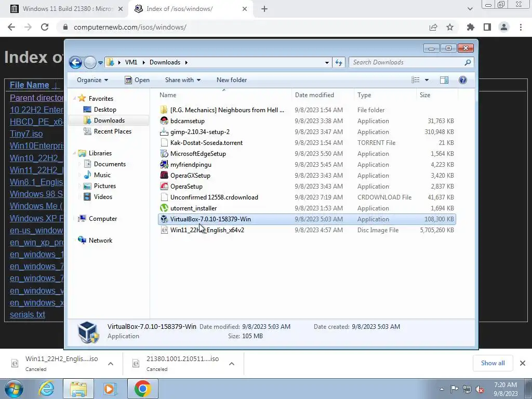Open Chrome extensions puzzle icon
Image resolution: width=532 pixels, height=399 pixels.
pos(471,27)
